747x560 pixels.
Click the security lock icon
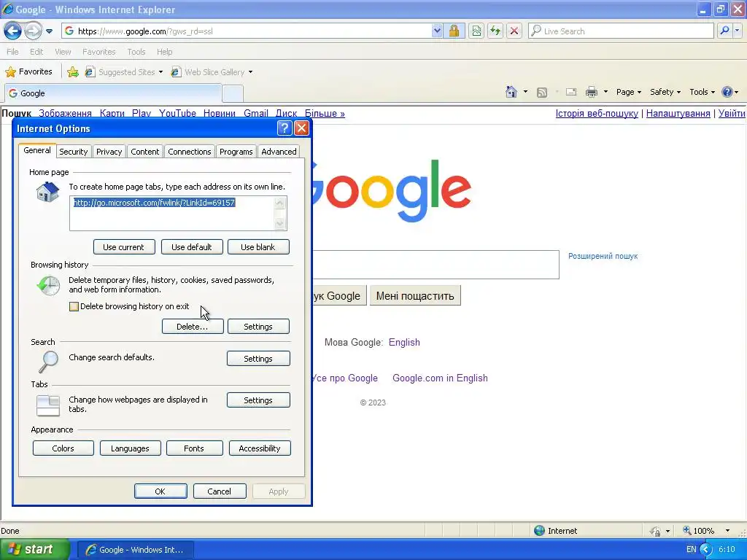(x=454, y=31)
